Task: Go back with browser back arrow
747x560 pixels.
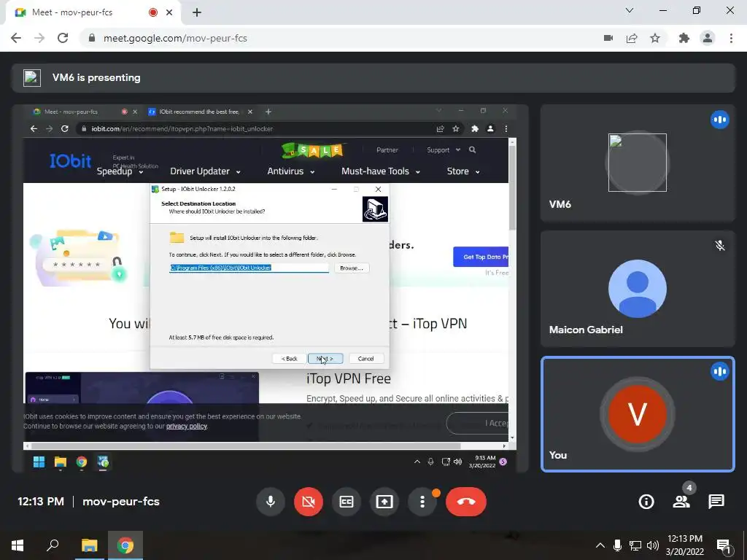Action: 16,38
